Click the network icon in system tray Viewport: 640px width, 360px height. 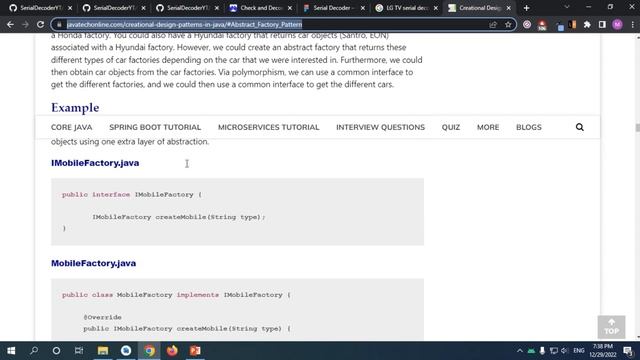click(x=553, y=351)
